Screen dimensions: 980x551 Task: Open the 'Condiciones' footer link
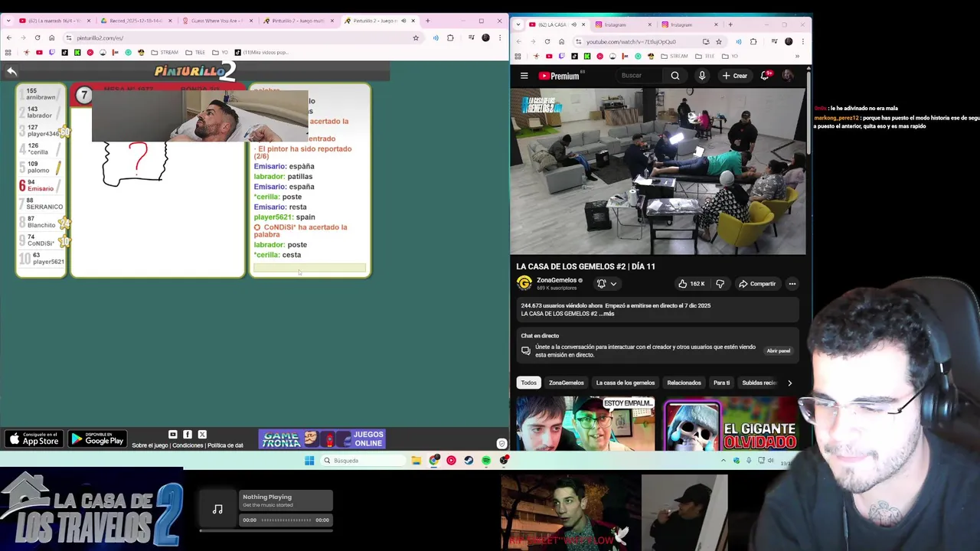[x=188, y=445]
